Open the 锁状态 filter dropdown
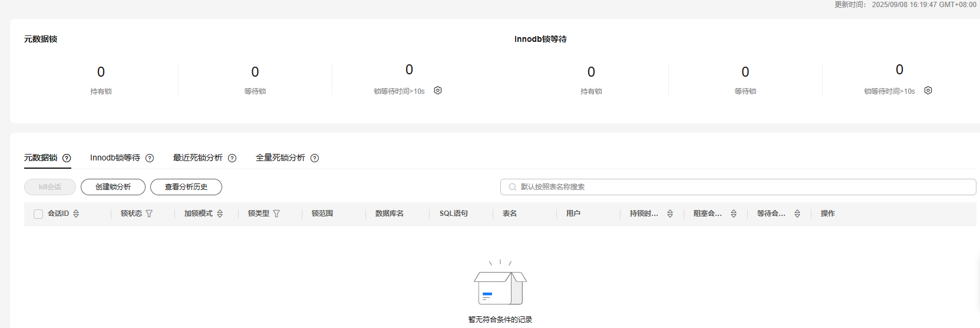The image size is (980, 328). [149, 214]
